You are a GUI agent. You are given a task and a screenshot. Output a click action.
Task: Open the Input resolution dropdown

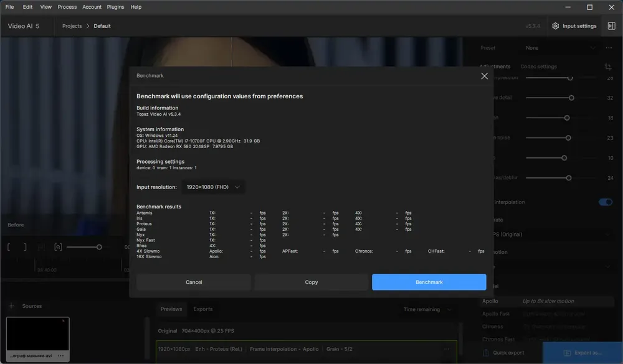point(213,187)
